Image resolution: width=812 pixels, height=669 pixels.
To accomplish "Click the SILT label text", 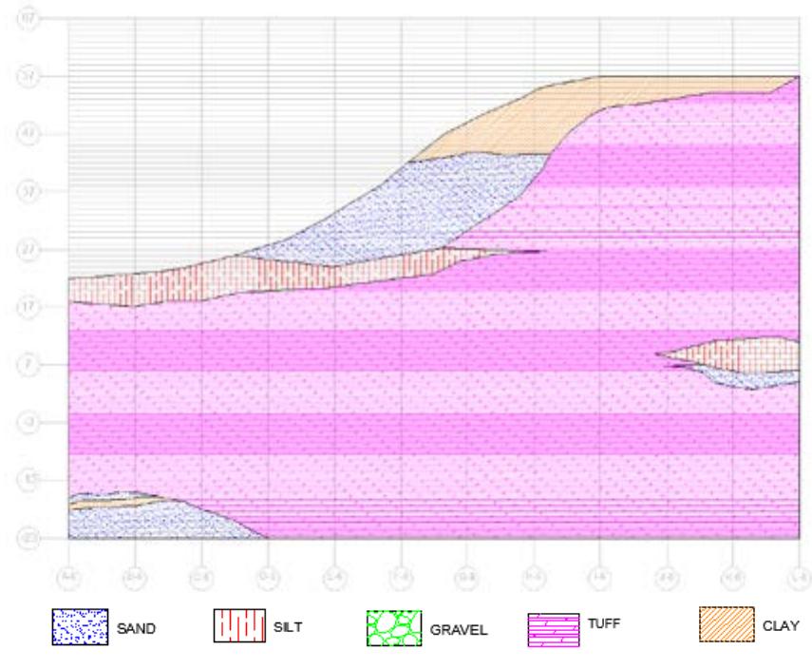I will 288,625.
